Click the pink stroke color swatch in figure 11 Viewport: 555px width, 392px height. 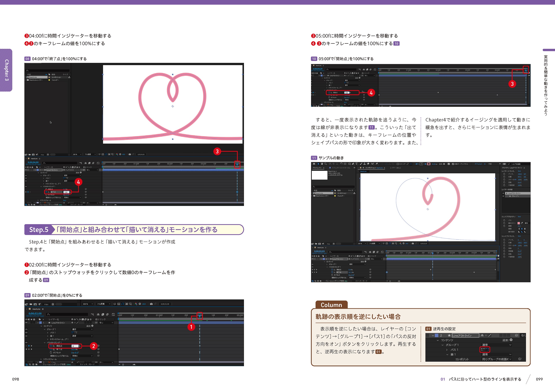tap(429, 164)
